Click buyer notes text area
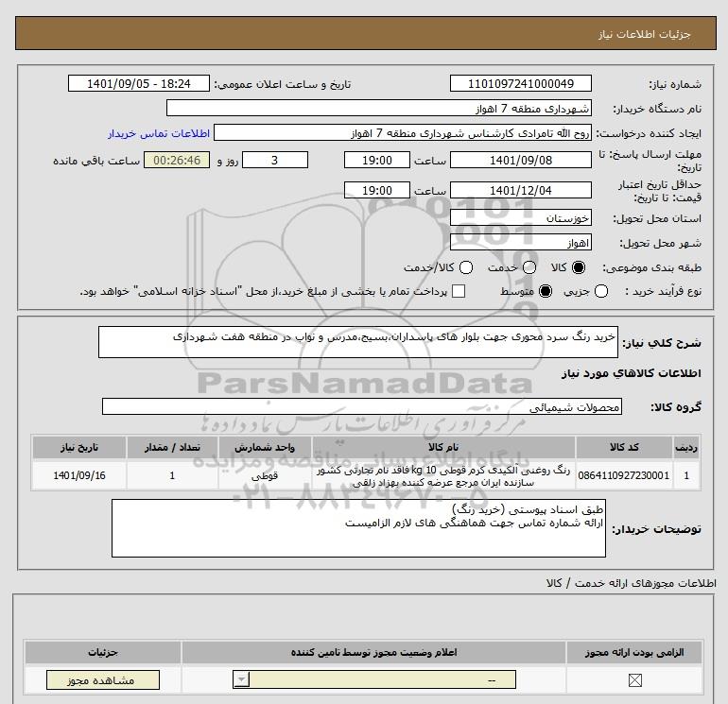Image resolution: width=728 pixels, height=704 pixels. pos(358,528)
